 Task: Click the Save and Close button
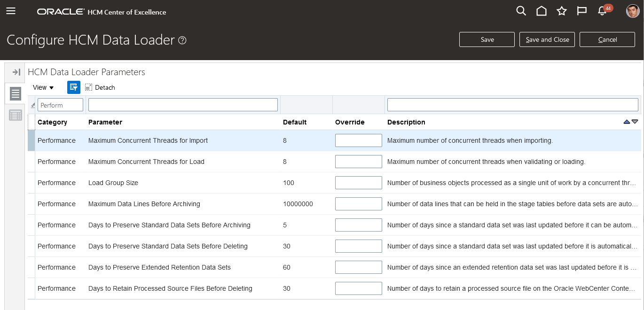(547, 40)
